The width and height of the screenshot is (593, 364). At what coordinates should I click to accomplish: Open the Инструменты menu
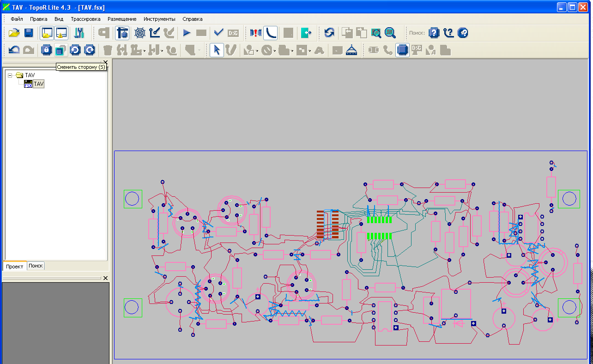point(159,19)
